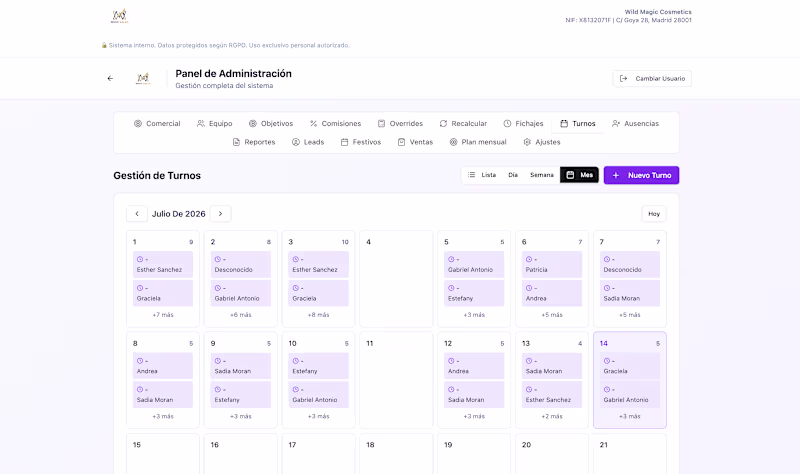Open the Equipo tab

pyautogui.click(x=214, y=123)
